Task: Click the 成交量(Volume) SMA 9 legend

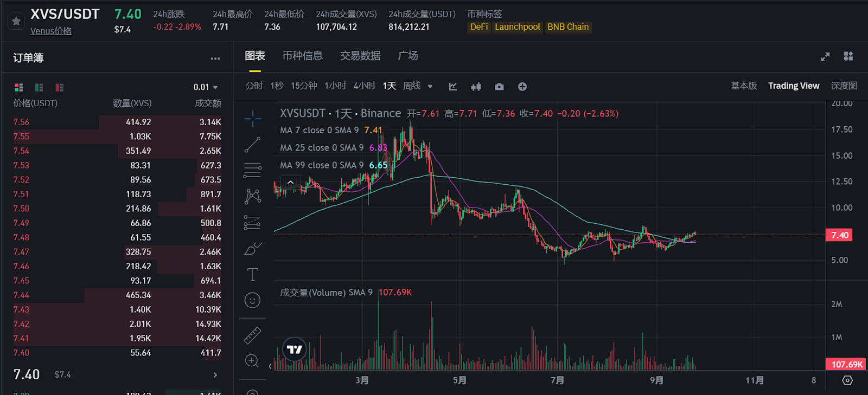Action: 346,293
